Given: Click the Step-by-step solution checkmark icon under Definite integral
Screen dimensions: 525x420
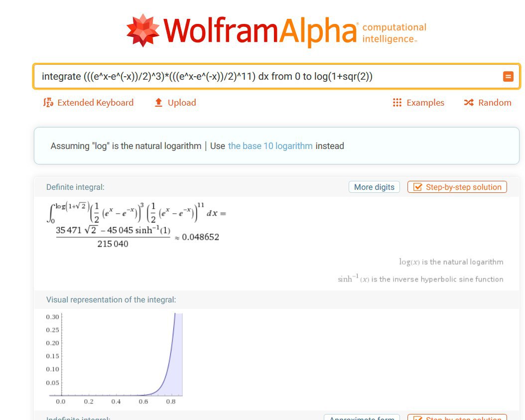Looking at the screenshot, I should tap(417, 187).
